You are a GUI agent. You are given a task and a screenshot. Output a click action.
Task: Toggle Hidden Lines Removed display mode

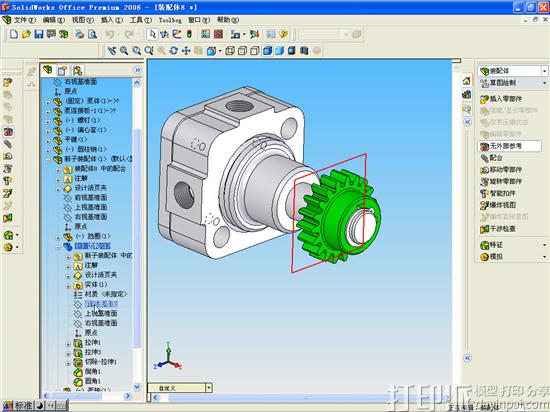[255, 50]
